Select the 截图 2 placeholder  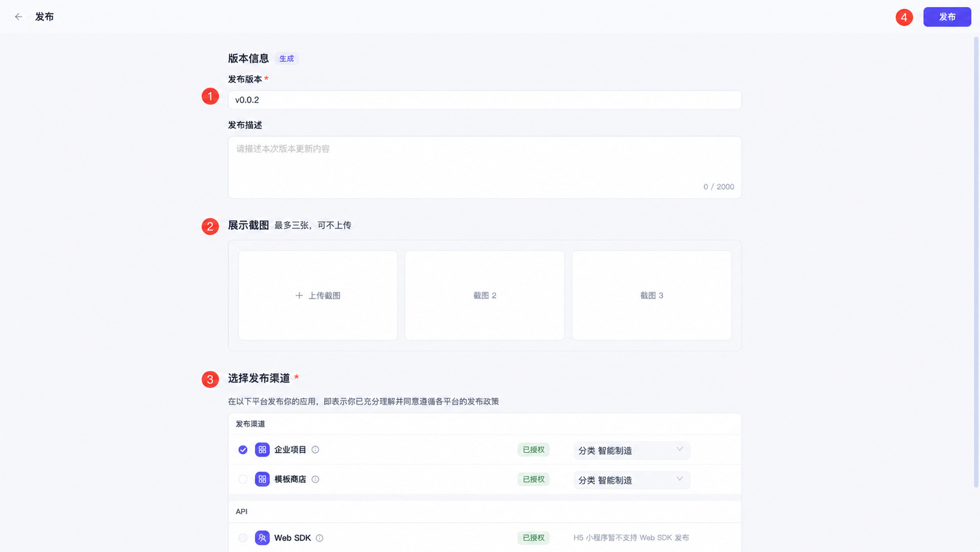pyautogui.click(x=485, y=296)
